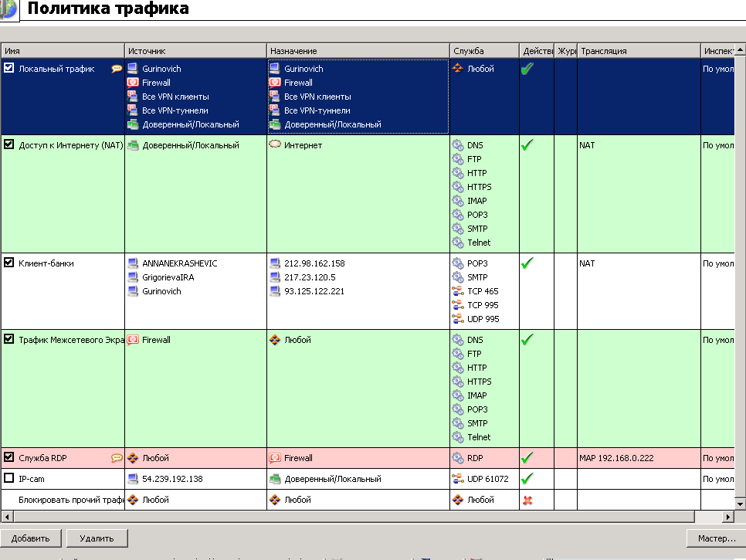Click the UDP 995 service icon
746x560 pixels.
[458, 318]
